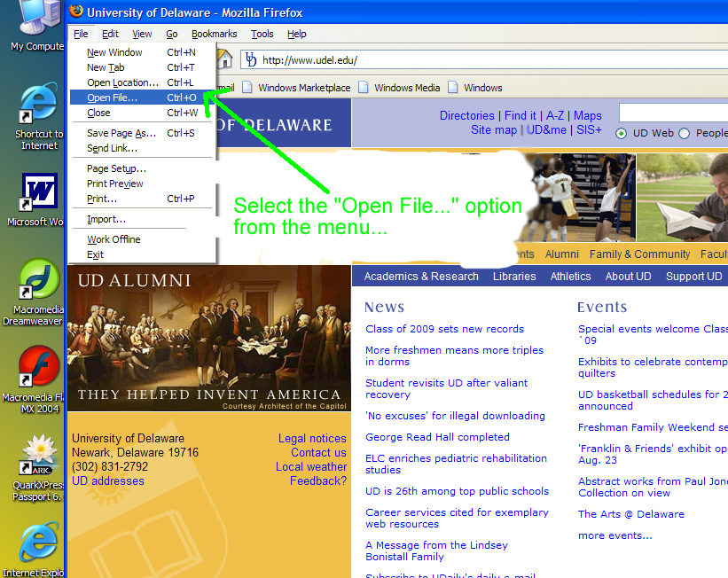Go to About UD section
The width and height of the screenshot is (728, 578).
[x=628, y=277]
